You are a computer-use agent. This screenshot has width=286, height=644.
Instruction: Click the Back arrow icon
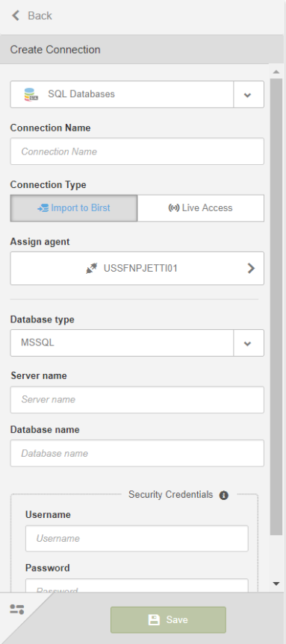(x=16, y=16)
